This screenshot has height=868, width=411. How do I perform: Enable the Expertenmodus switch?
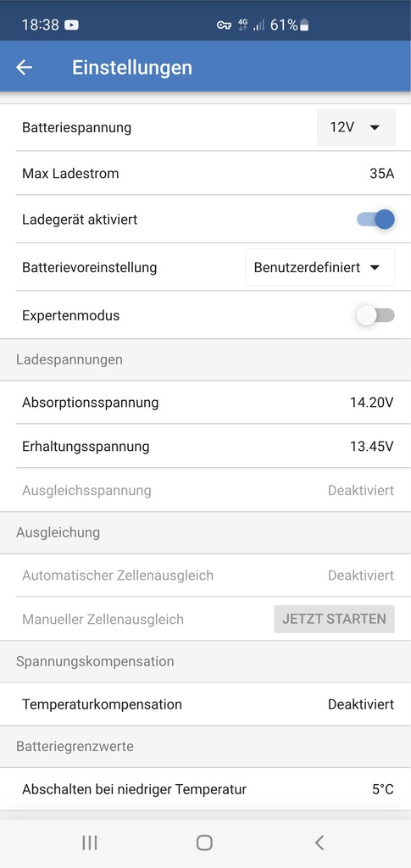375,315
